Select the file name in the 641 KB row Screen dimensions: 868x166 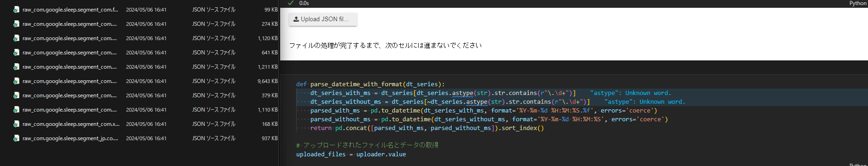point(70,53)
